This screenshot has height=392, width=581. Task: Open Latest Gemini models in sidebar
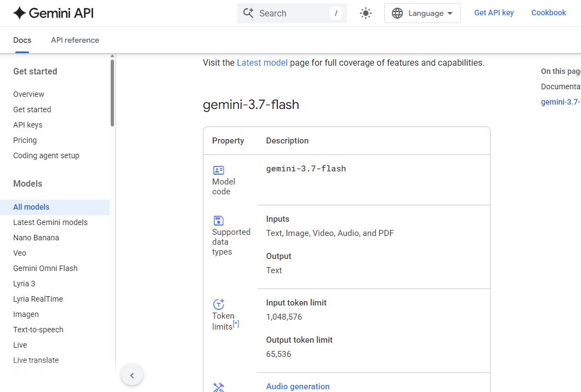(x=50, y=222)
